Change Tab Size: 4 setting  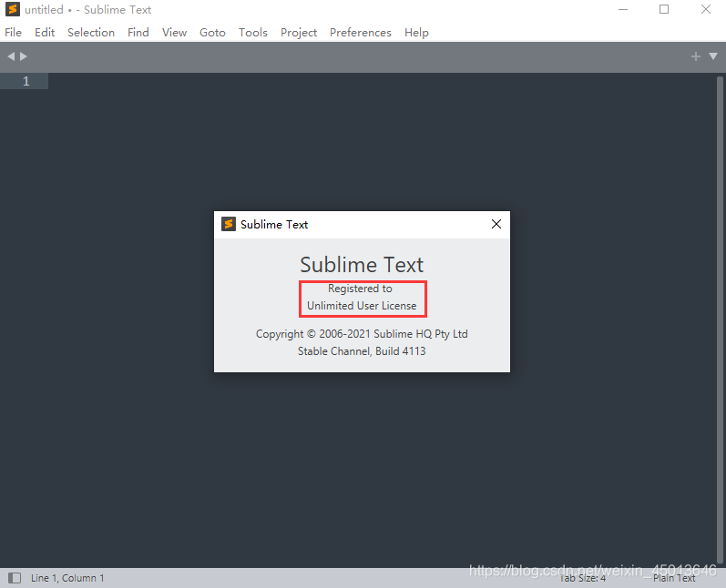pyautogui.click(x=582, y=578)
